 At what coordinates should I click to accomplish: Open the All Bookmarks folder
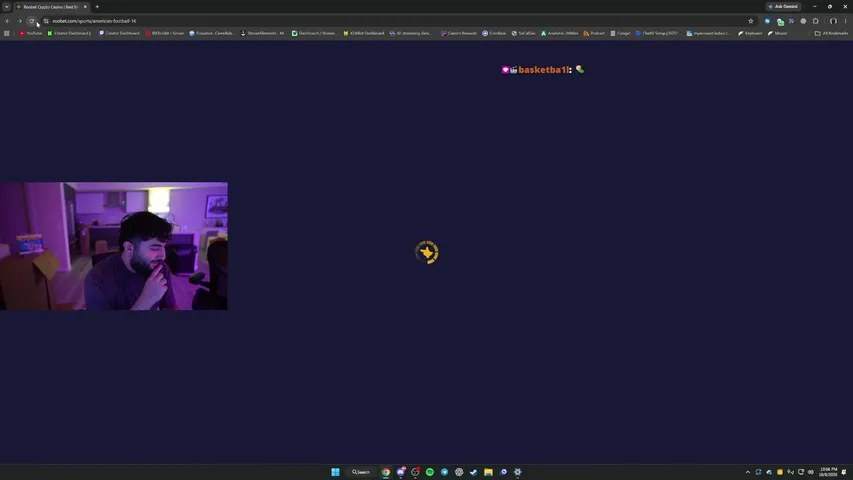point(831,33)
